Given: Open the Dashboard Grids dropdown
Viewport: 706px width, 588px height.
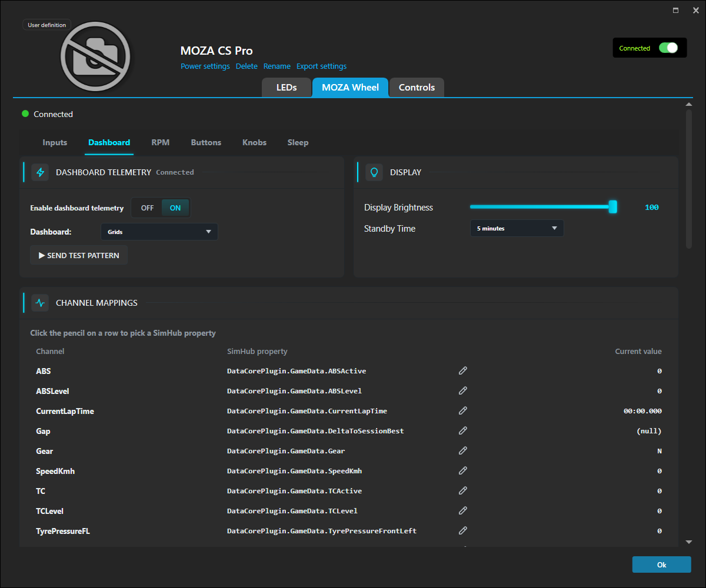Looking at the screenshot, I should pyautogui.click(x=159, y=232).
